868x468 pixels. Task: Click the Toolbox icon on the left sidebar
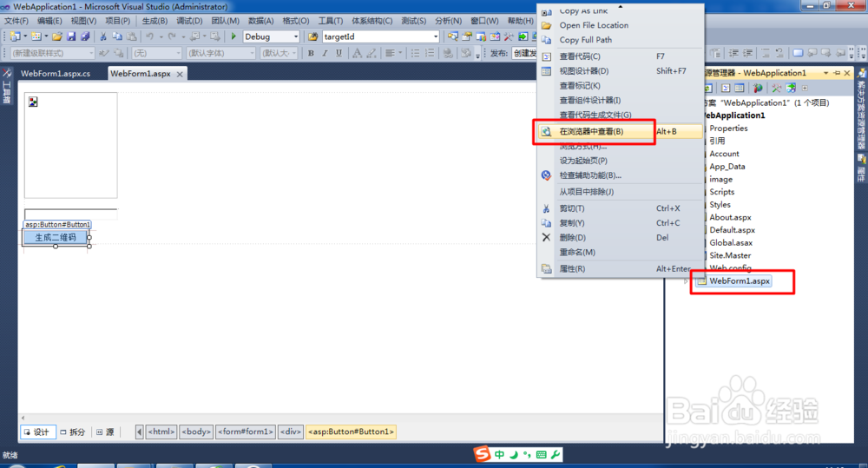7,73
